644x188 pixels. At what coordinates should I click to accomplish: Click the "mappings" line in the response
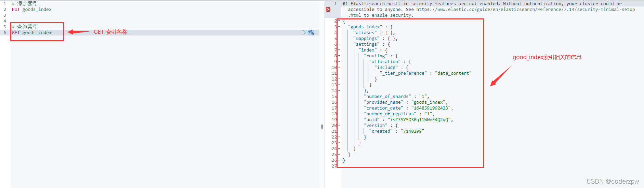tap(376, 39)
